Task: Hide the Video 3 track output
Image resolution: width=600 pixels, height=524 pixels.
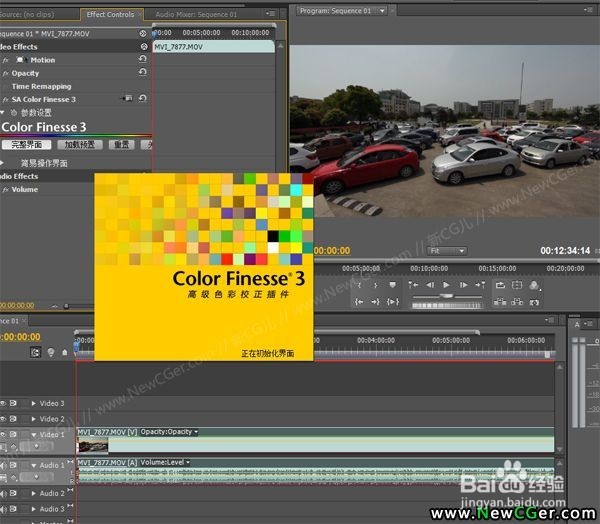Action: tap(3, 403)
